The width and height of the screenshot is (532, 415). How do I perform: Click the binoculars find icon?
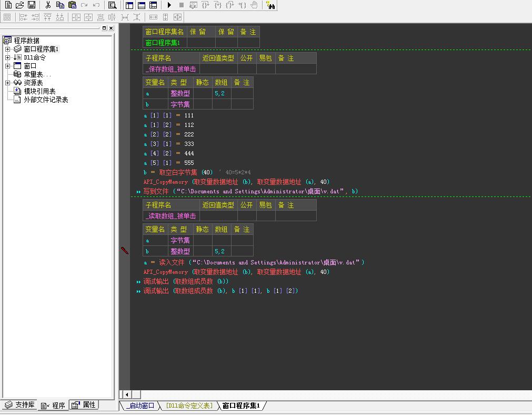pyautogui.click(x=270, y=5)
